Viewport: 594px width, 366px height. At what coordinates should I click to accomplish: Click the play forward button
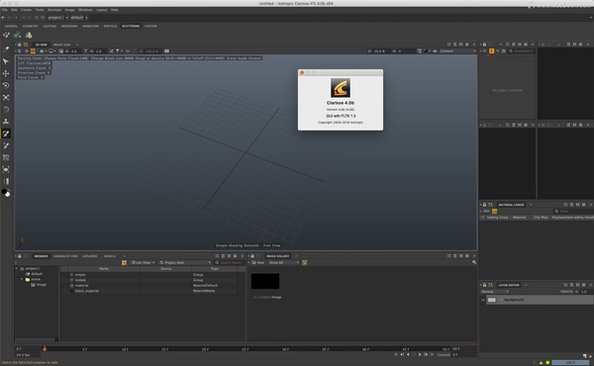[419, 355]
